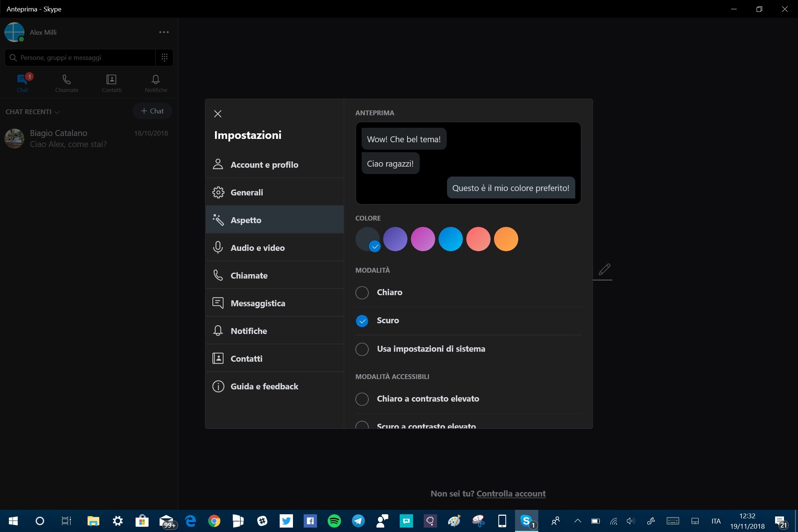Image resolution: width=798 pixels, height=532 pixels.
Task: Open Notifiche settings section
Action: click(x=274, y=331)
